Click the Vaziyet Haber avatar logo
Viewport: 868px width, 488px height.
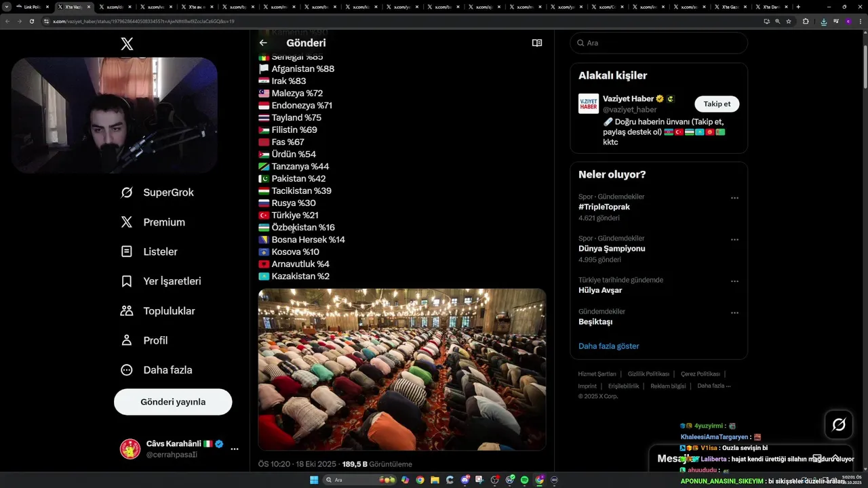tap(589, 104)
